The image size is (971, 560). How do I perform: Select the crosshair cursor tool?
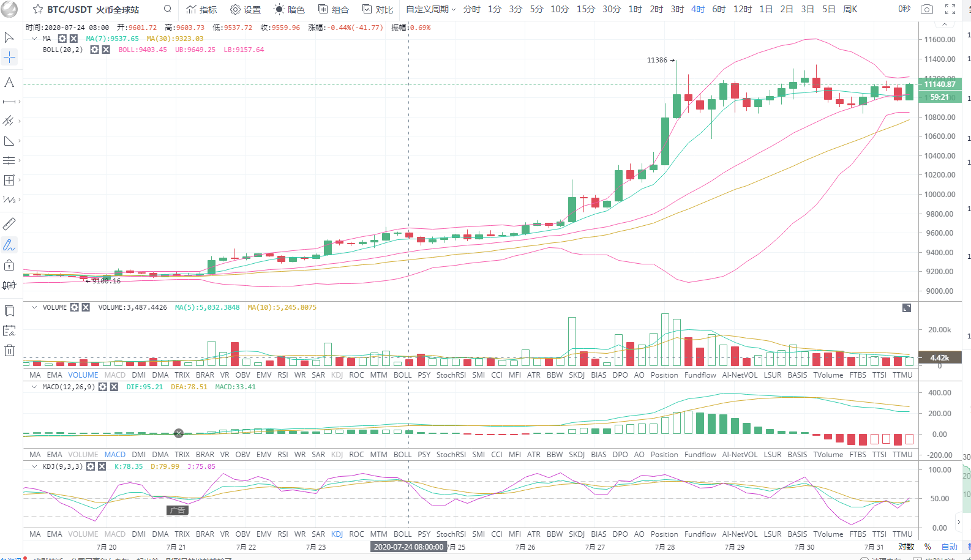9,58
